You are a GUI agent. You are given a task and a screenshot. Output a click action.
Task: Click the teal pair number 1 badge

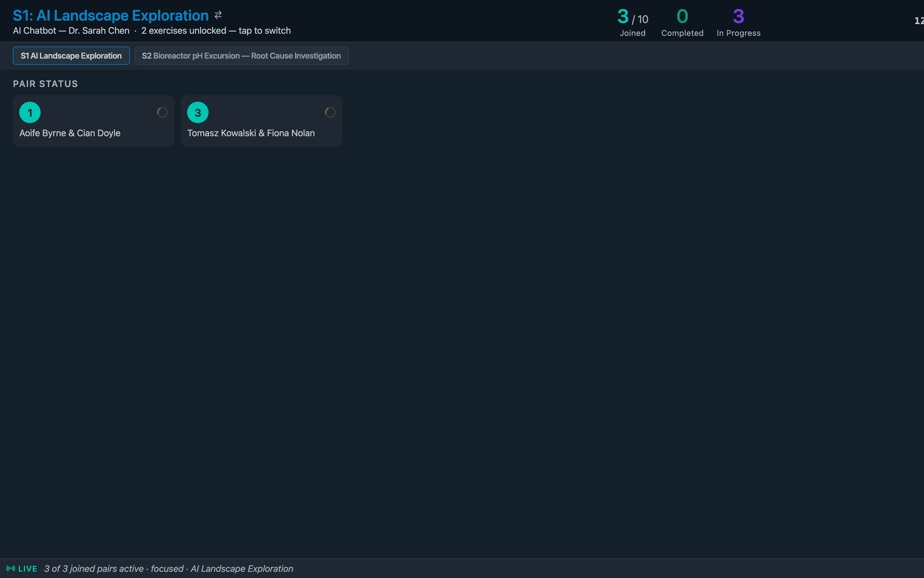(30, 112)
